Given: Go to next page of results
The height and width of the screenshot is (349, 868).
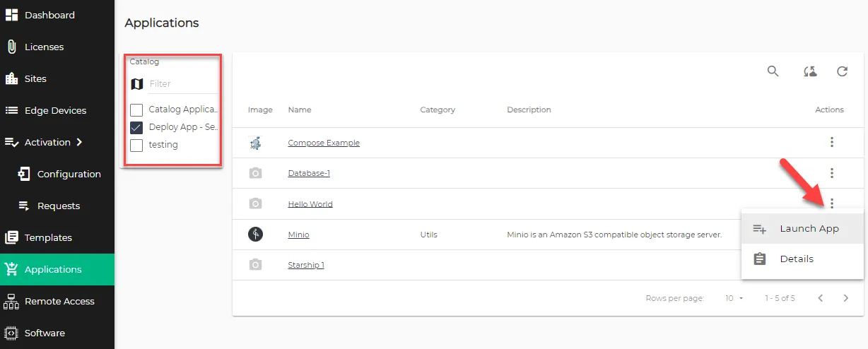Looking at the screenshot, I should 846,298.
